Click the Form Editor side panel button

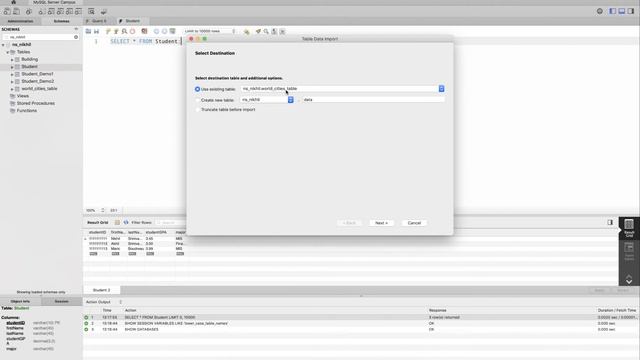[629, 251]
